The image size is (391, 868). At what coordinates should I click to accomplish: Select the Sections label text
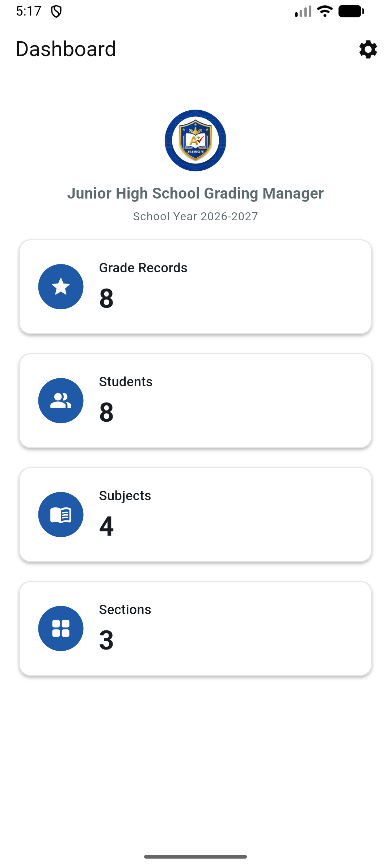[125, 610]
